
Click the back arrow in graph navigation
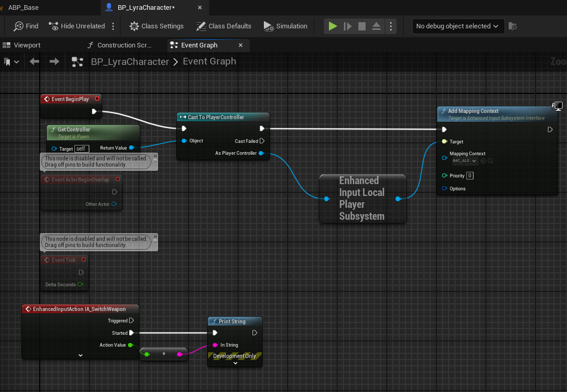coord(35,61)
